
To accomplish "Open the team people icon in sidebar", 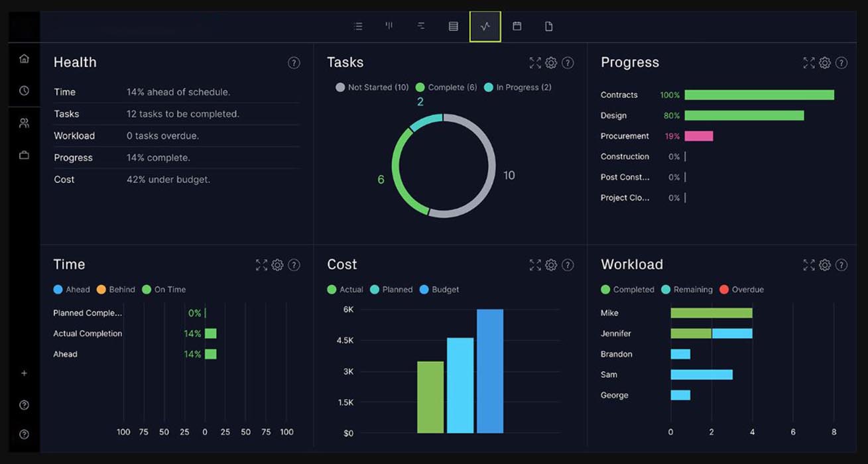I will (x=24, y=123).
